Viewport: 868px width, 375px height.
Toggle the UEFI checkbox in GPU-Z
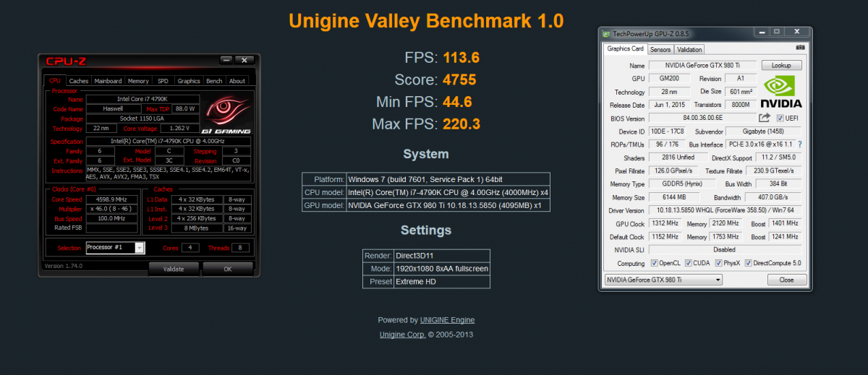[780, 118]
